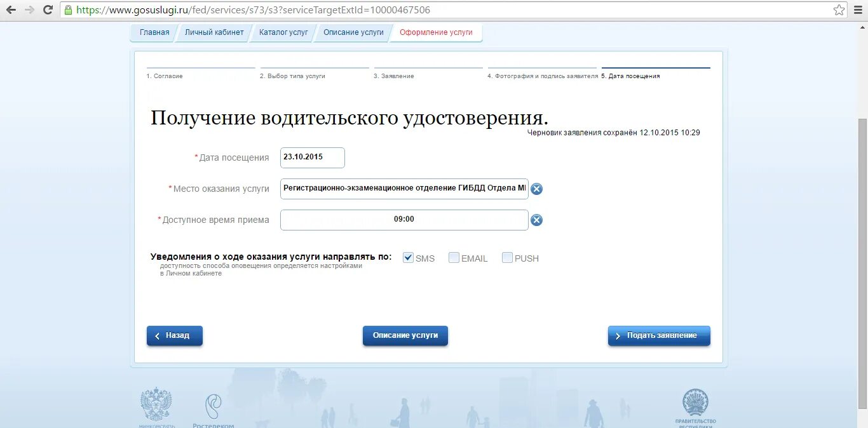Disable SMS notifications

point(407,257)
